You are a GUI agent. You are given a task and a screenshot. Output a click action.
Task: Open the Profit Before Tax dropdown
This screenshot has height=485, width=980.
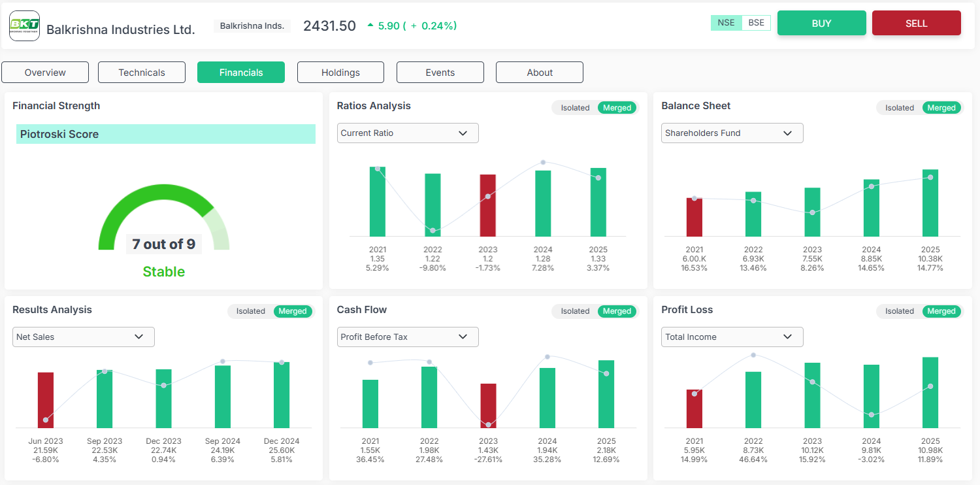click(x=408, y=337)
